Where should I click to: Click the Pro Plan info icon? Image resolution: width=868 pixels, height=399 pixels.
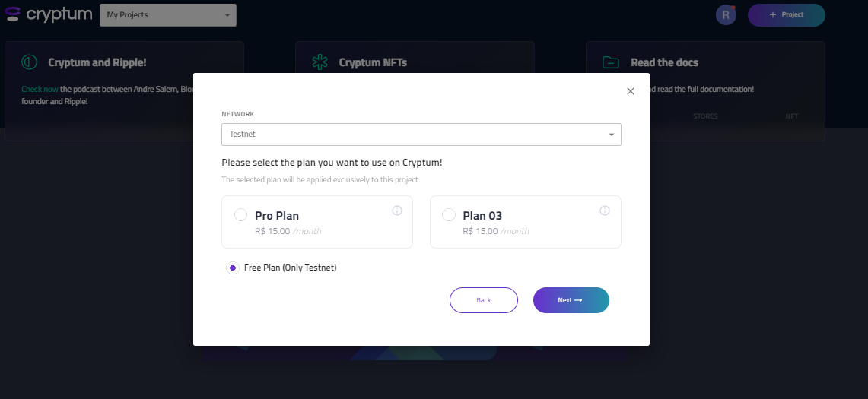pos(397,211)
